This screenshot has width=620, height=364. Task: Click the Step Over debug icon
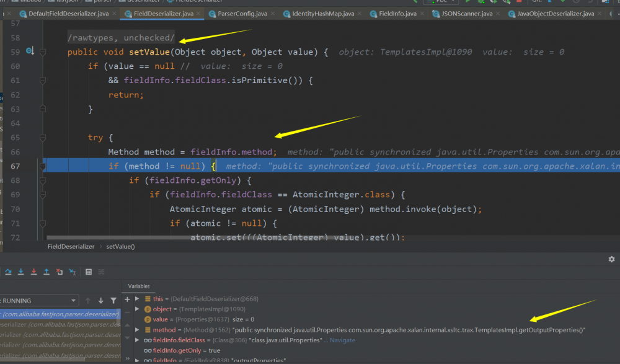coord(8,272)
